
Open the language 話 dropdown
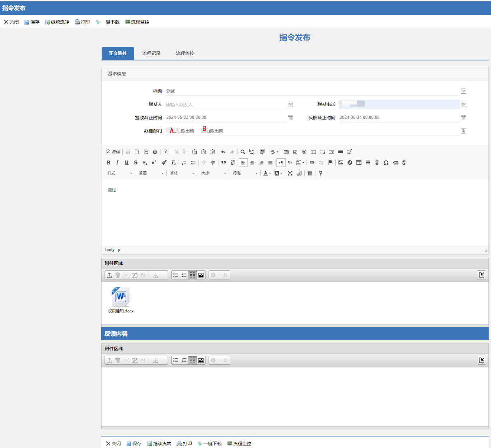300,163
